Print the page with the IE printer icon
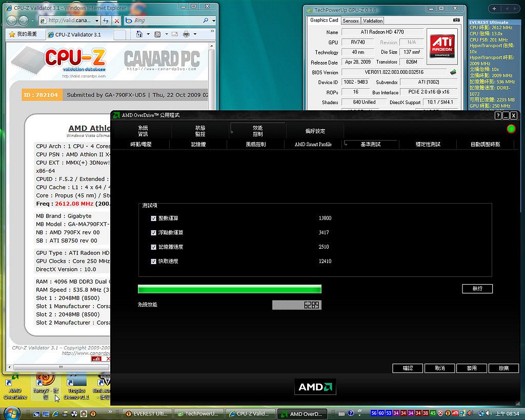 point(186,34)
